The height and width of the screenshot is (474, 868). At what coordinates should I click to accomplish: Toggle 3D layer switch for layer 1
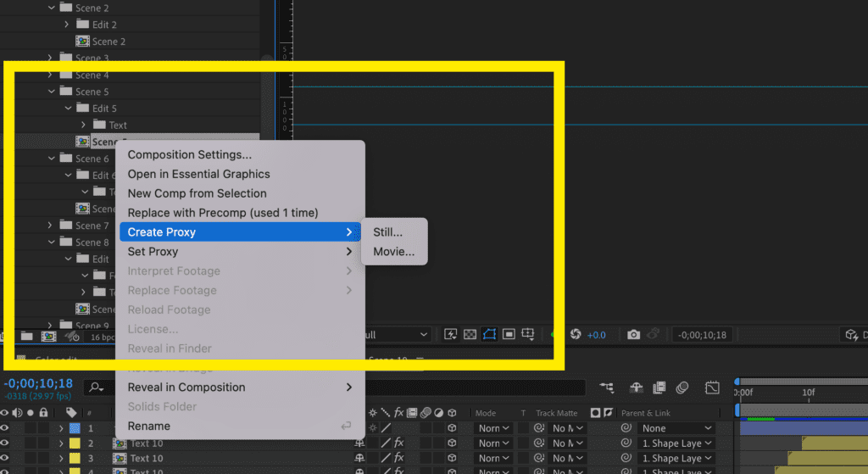click(453, 428)
